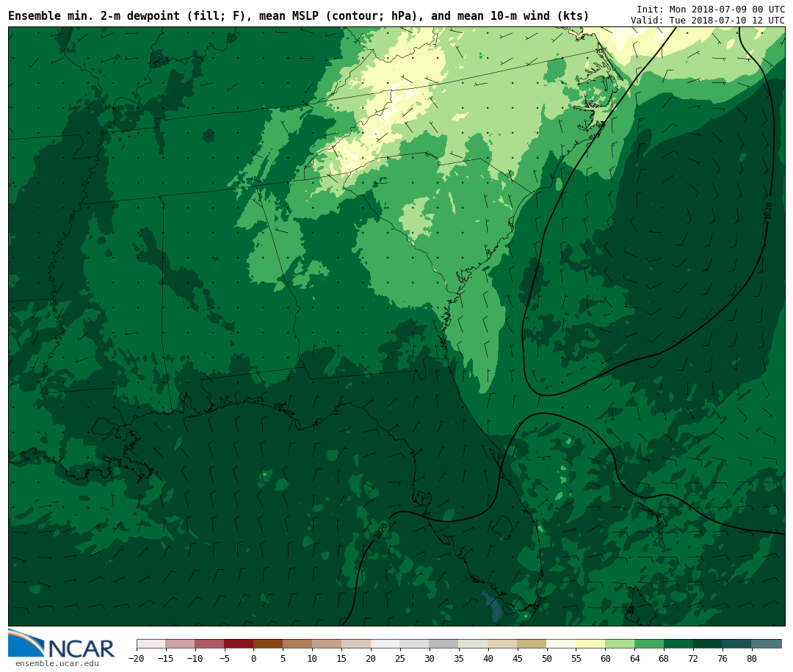Click the gold swatch between 45 and 50
Image resolution: width=793 pixels, height=672 pixels.
(x=532, y=644)
